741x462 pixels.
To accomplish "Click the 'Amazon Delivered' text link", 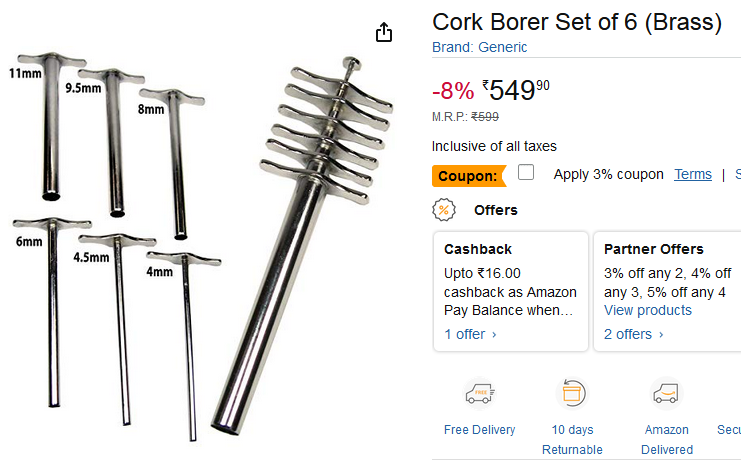I will (x=667, y=440).
